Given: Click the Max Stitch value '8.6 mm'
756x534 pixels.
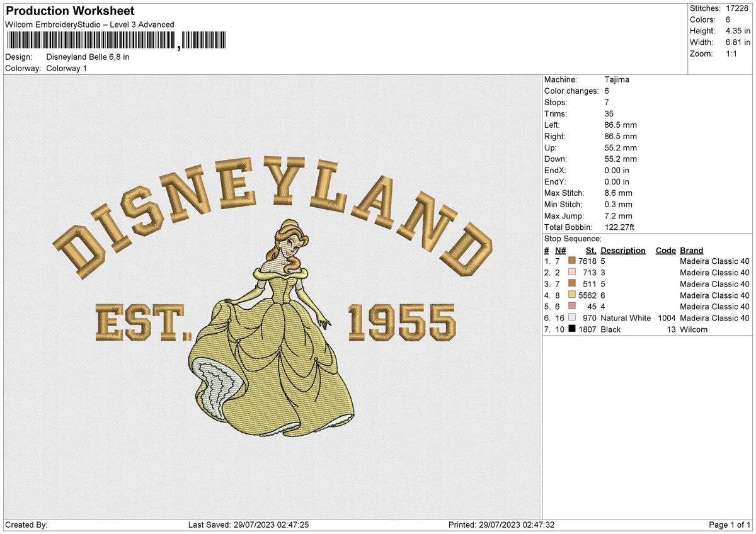Looking at the screenshot, I should (x=618, y=193).
